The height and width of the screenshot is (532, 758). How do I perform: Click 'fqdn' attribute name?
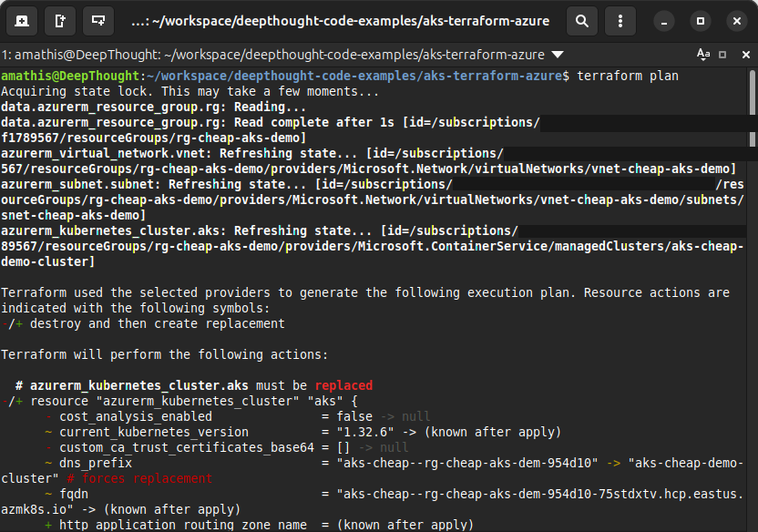[74, 494]
